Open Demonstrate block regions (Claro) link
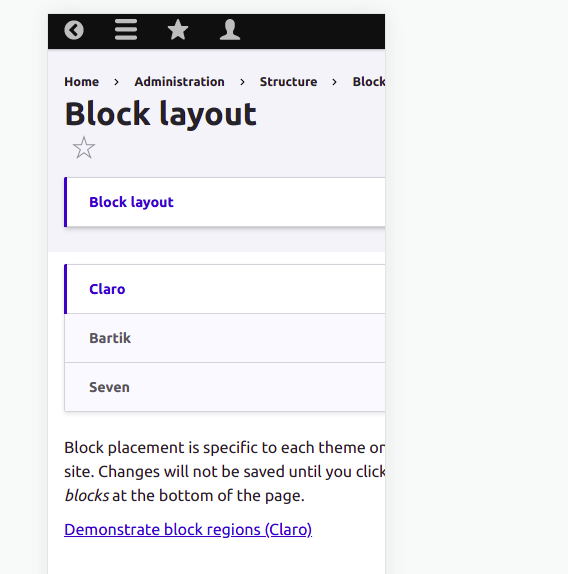Viewport: 568px width, 574px height. pyautogui.click(x=188, y=530)
